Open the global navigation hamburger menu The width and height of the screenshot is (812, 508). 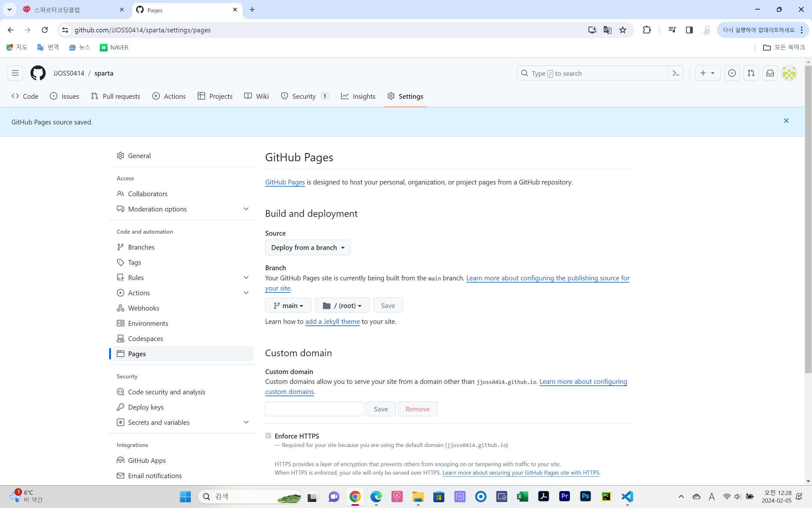(15, 73)
